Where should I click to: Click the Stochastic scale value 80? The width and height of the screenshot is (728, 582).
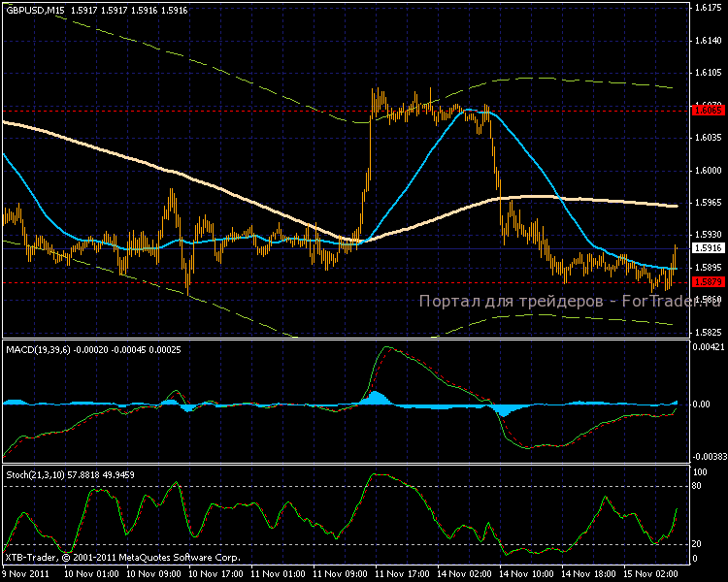tap(697, 486)
